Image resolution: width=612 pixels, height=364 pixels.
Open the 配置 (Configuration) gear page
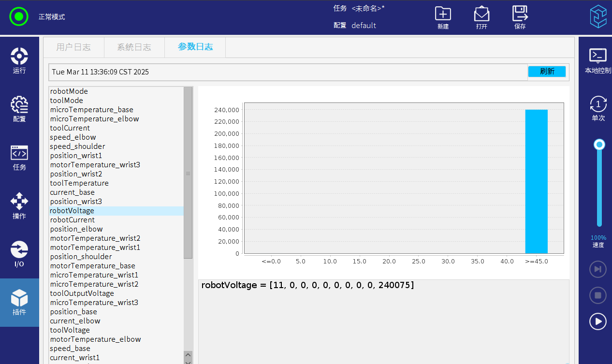pyautogui.click(x=19, y=109)
